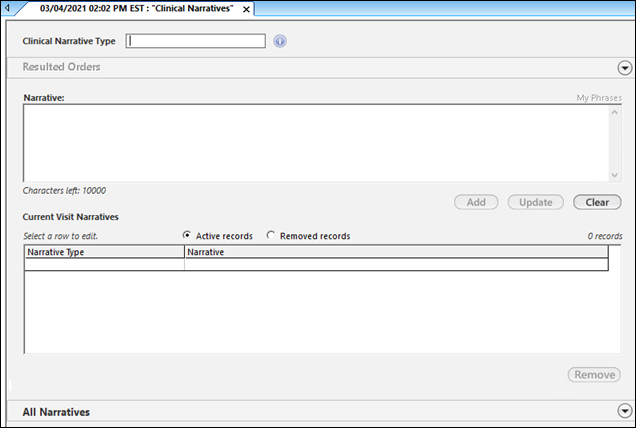Click inside the Narrative text area
The width and height of the screenshot is (636, 428).
316,143
